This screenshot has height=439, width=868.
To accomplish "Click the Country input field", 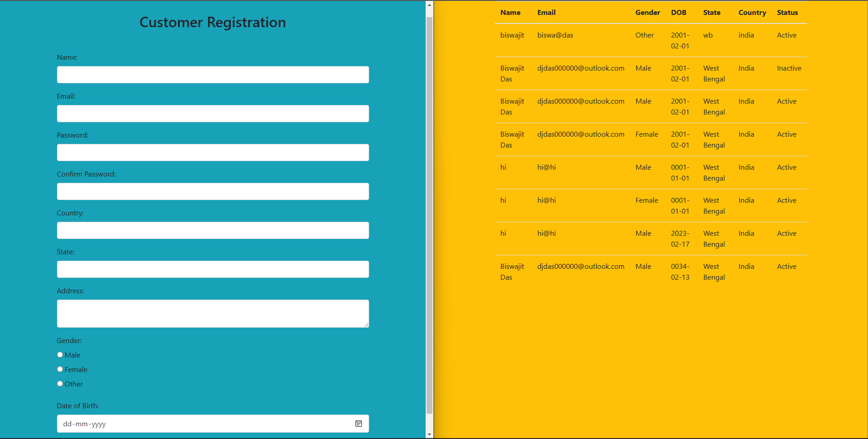I will 213,230.
